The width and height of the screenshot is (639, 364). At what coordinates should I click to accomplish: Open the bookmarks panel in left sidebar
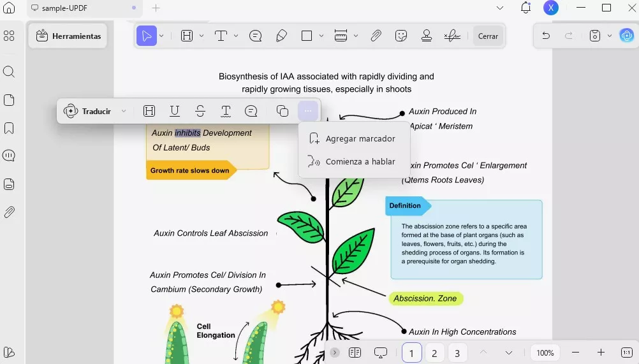[9, 128]
